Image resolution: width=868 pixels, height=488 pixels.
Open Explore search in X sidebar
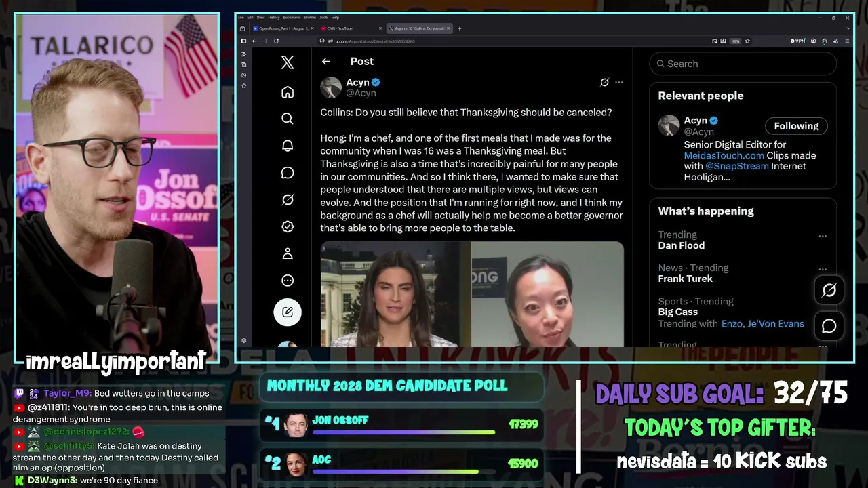pyautogui.click(x=288, y=119)
